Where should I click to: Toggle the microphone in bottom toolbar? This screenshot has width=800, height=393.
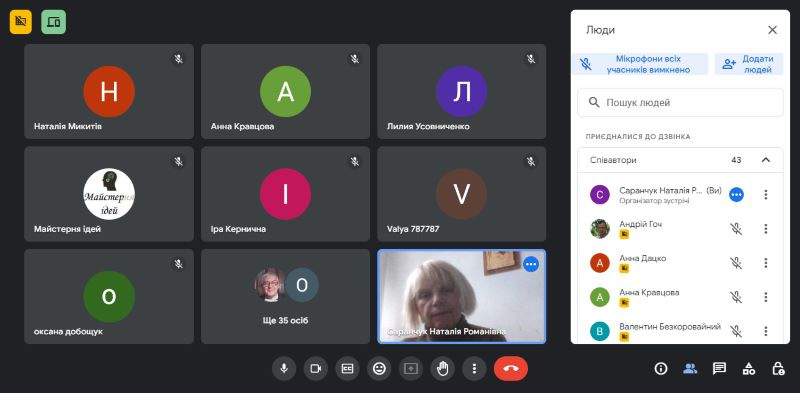coord(284,369)
